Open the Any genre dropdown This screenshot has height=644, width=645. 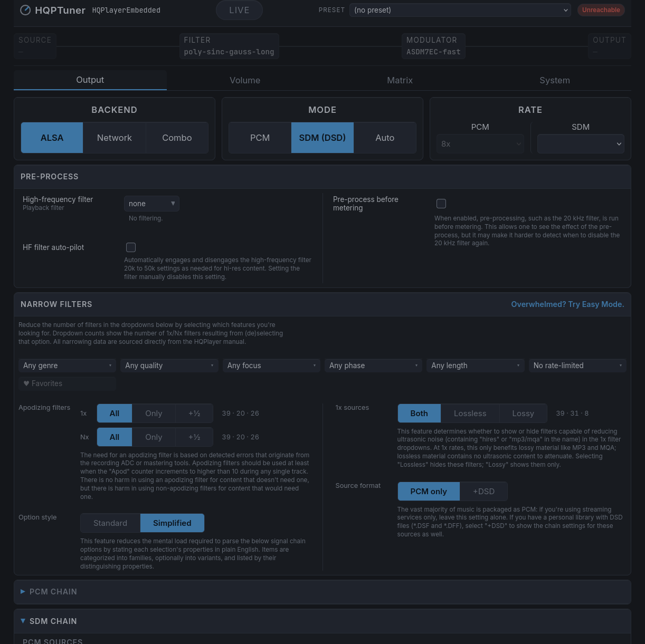[67, 366]
